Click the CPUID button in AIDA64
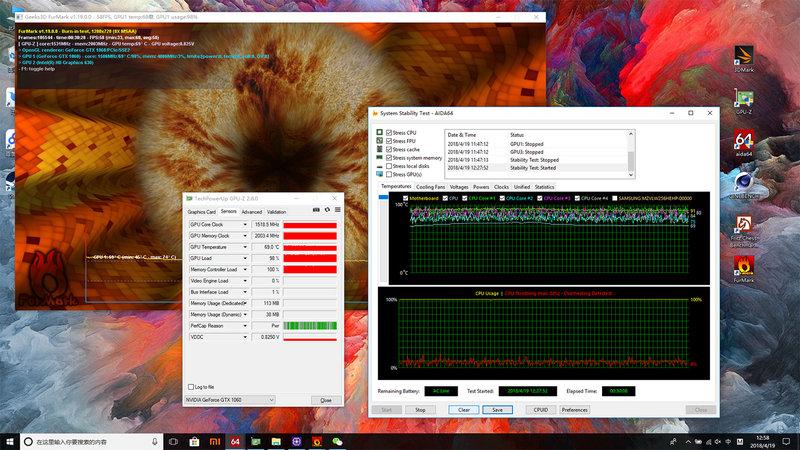The height and width of the screenshot is (450, 800). click(541, 410)
